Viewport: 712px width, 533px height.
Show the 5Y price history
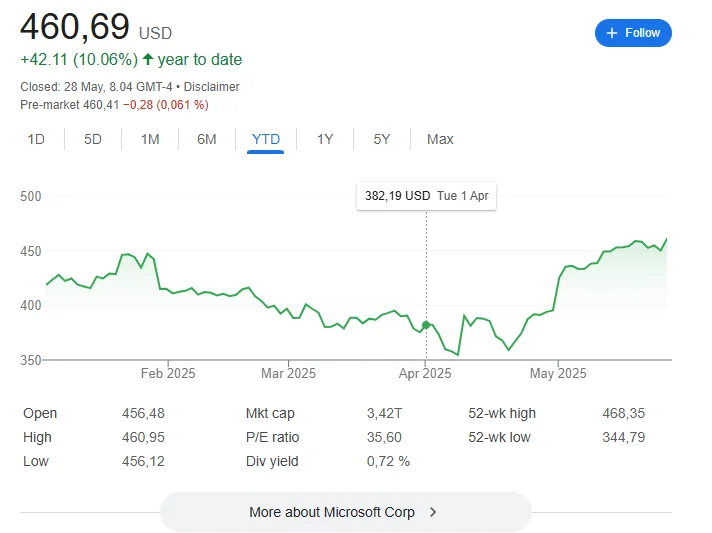click(x=382, y=139)
